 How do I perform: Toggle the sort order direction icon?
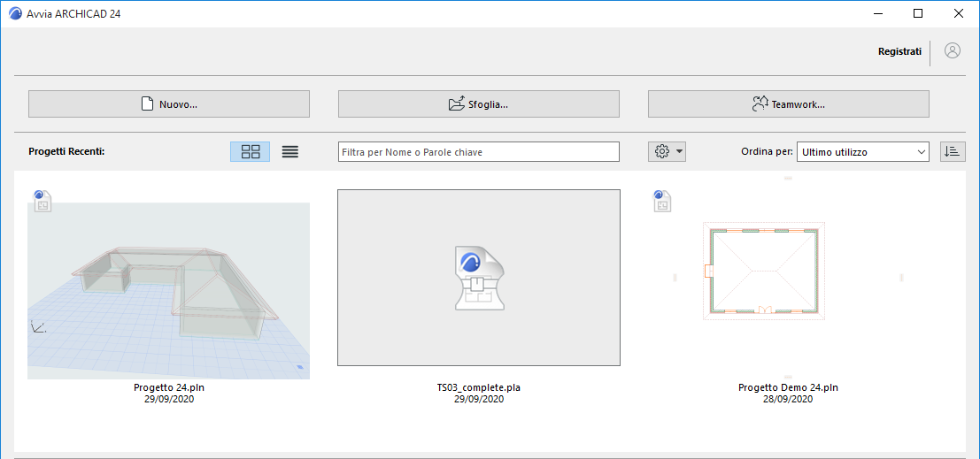(953, 152)
